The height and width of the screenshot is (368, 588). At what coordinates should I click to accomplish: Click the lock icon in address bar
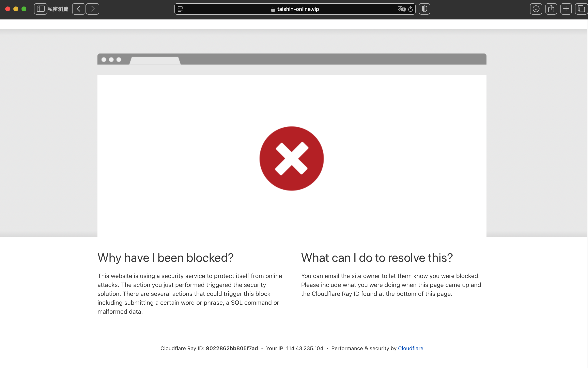coord(273,9)
